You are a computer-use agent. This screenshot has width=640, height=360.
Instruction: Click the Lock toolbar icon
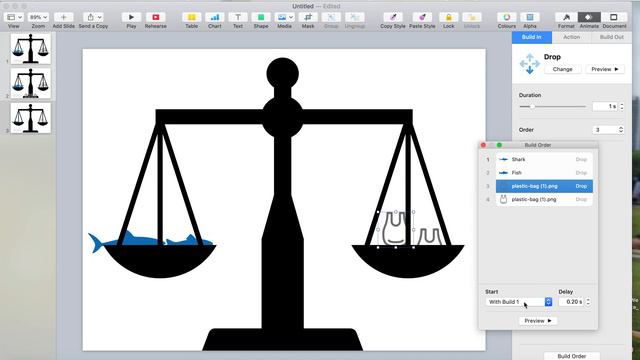pos(449,17)
